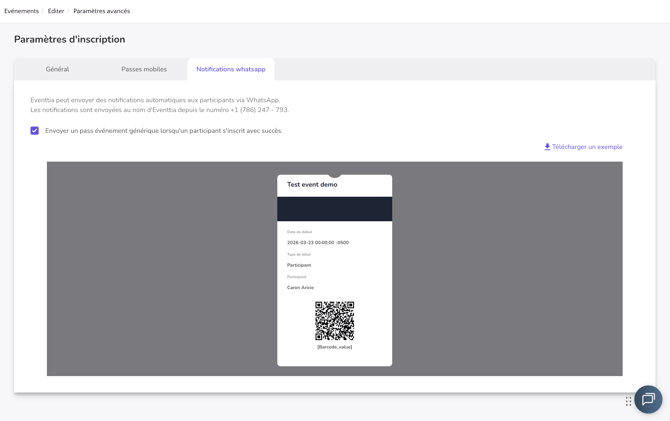This screenshot has width=670, height=421.
Task: Click the QR code on the pass
Action: point(334,321)
